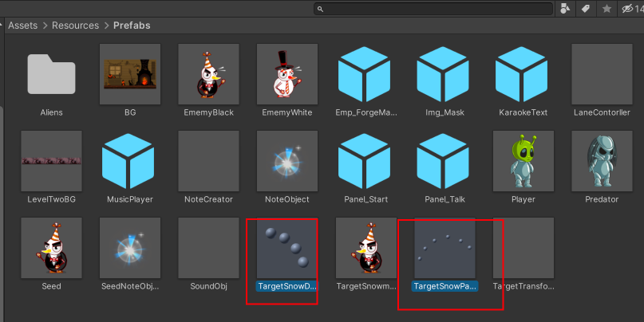Select the Seed penguin prefab
The image size is (644, 322).
pos(51,248)
